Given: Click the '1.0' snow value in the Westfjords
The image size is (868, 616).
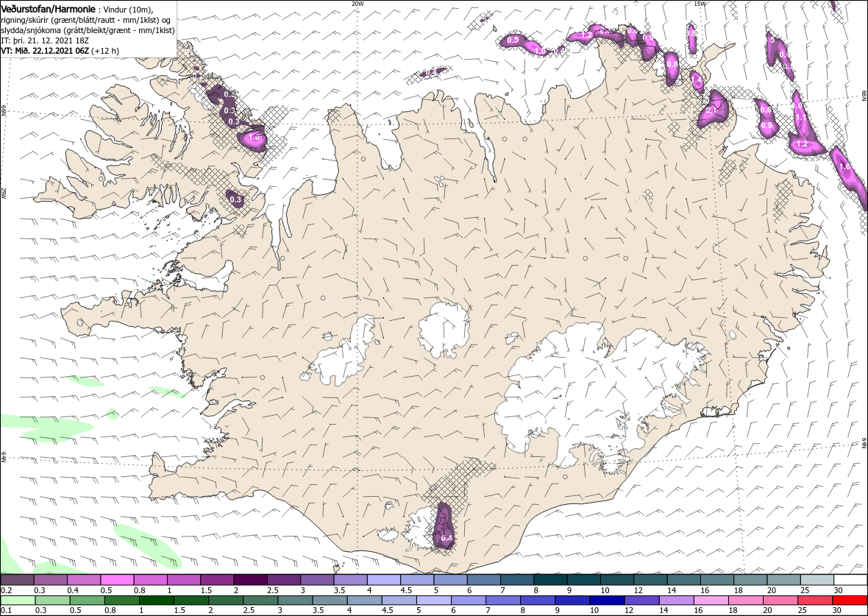Looking at the screenshot, I should click(255, 137).
